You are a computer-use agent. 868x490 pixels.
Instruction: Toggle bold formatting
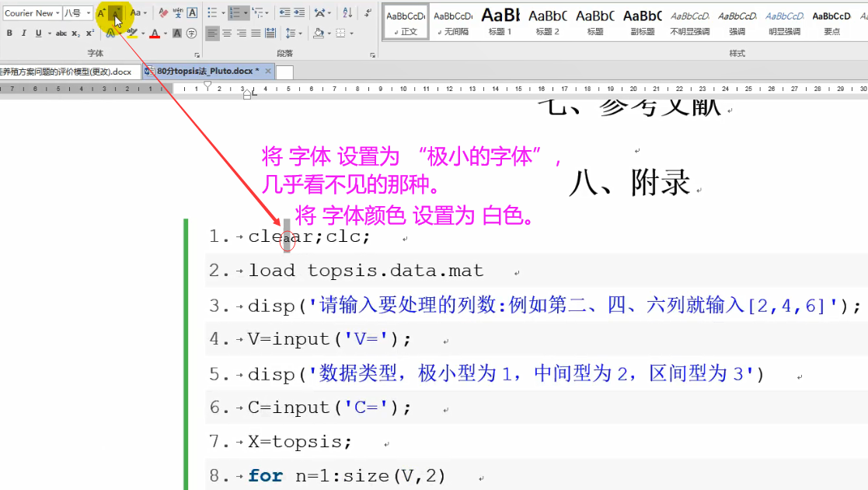click(9, 33)
